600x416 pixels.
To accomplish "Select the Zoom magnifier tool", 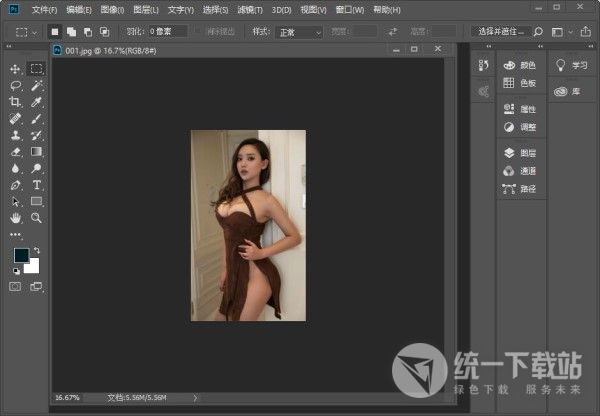I will (37, 217).
